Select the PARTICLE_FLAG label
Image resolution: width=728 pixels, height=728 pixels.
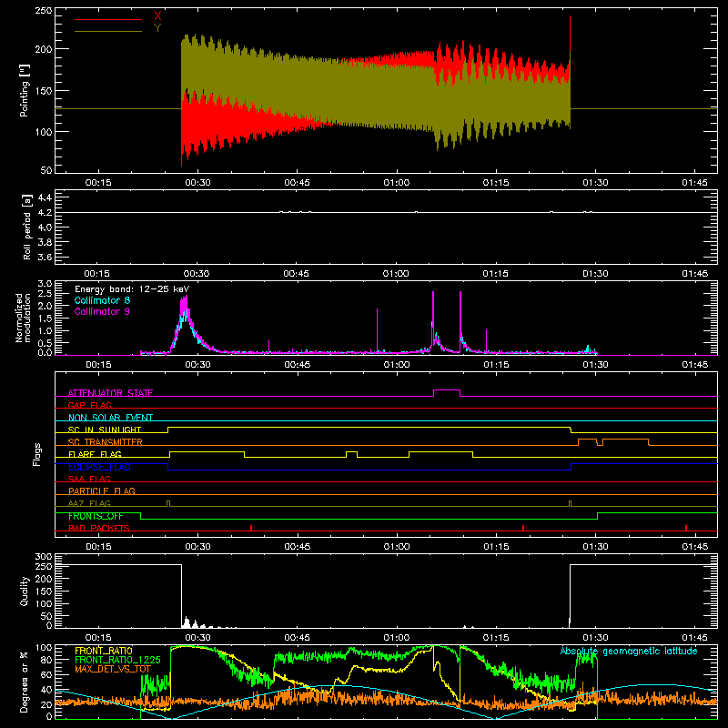coord(102,490)
